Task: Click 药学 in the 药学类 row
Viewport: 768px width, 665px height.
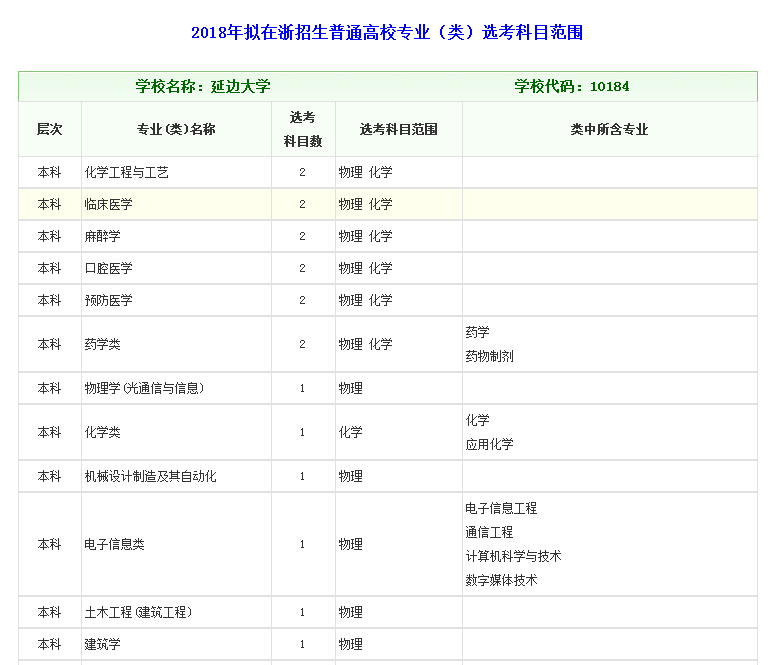Action: pos(478,332)
